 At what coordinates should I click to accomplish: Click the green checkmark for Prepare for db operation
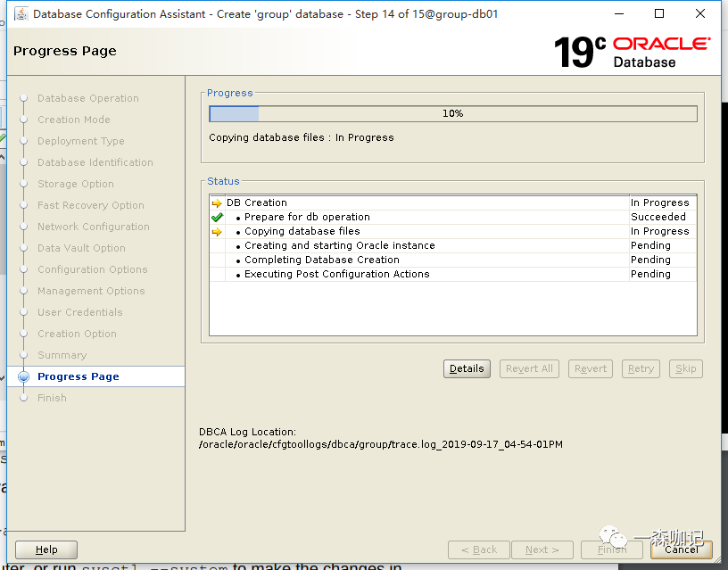pyautogui.click(x=217, y=217)
